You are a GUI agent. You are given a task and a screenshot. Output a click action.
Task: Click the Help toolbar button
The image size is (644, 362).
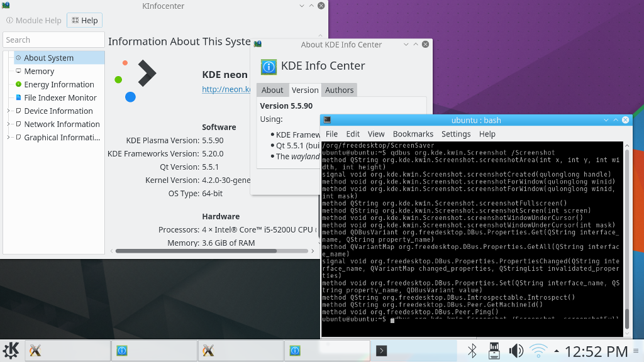coord(85,20)
